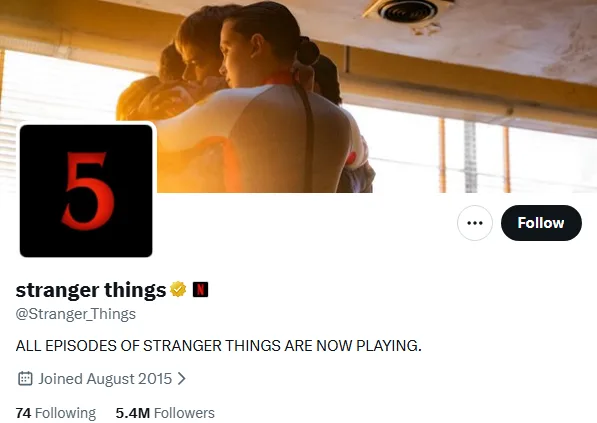Open the 5.4M Followers list
This screenshot has width=597, height=423.
165,413
